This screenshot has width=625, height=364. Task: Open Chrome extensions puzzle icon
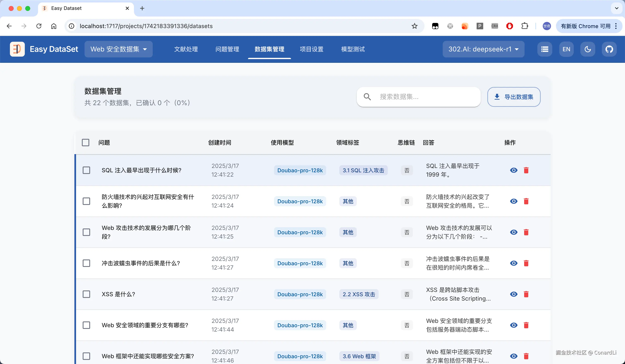coord(525,26)
